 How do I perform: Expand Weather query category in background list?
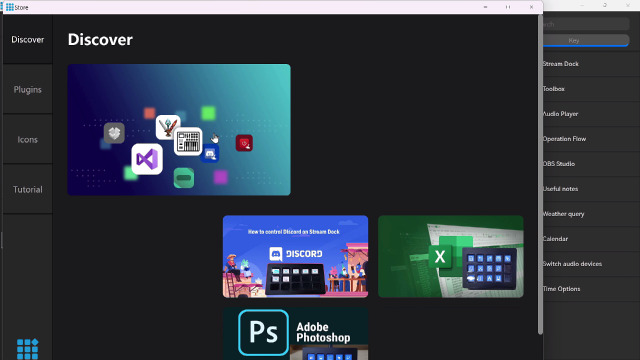point(591,214)
